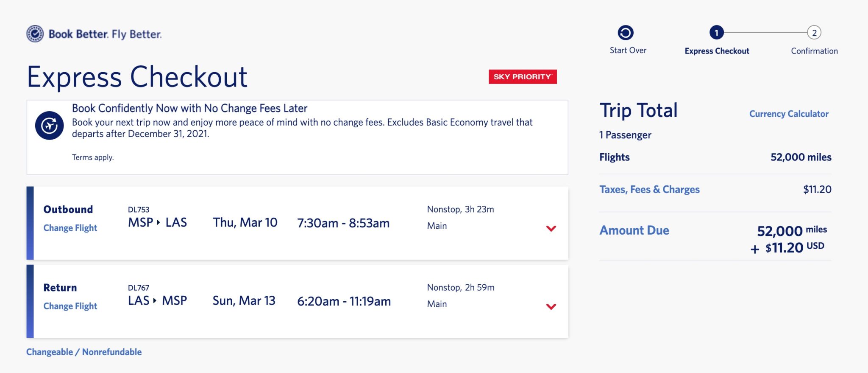Click the Terms apply link
Viewport: 868px width, 373px height.
92,157
